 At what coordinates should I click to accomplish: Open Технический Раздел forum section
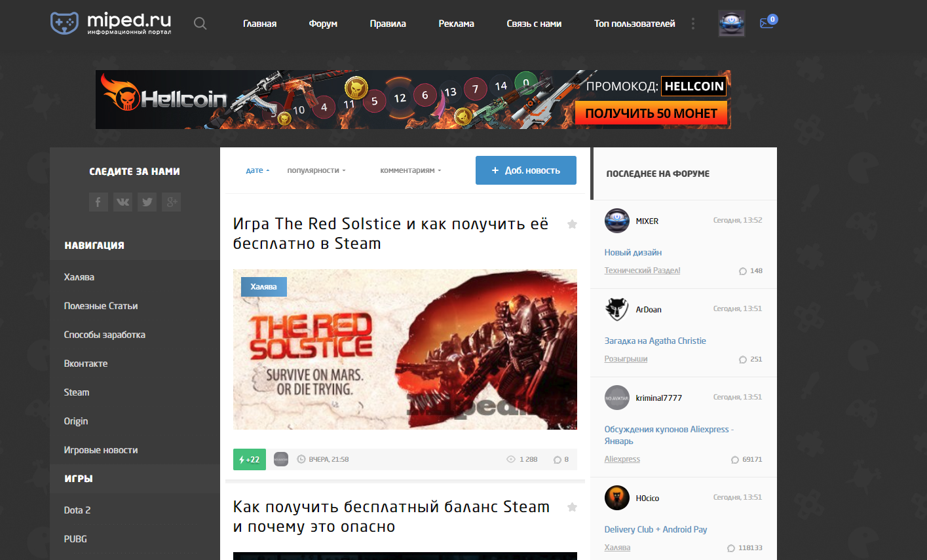point(642,271)
